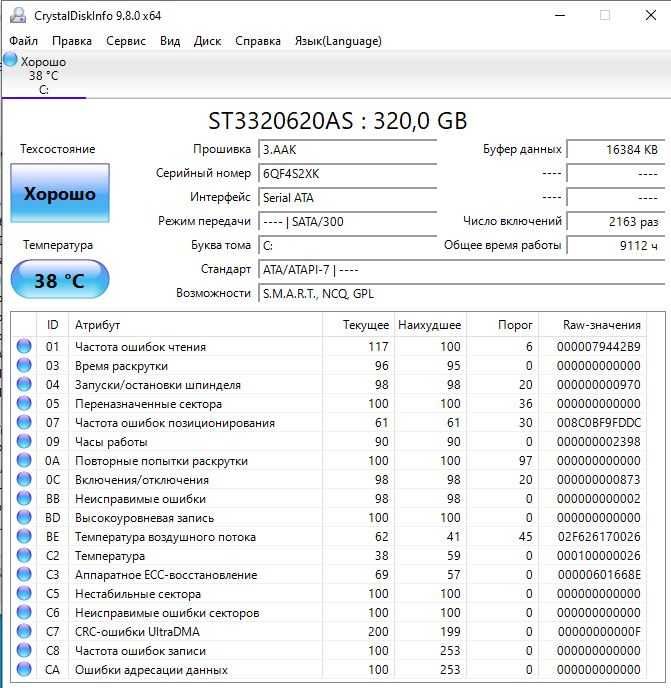This screenshot has width=671, height=688.
Task: Select the Температура воздушного потока attribute name
Action: [x=165, y=537]
